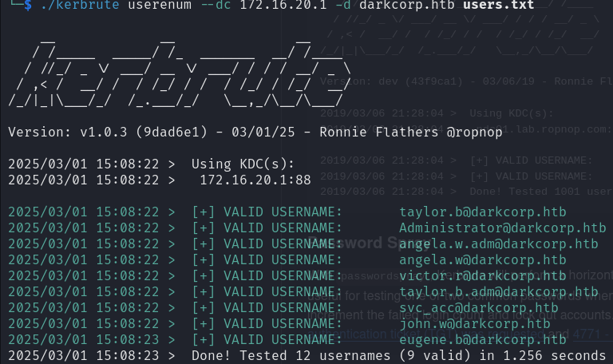Select svc_acc@darkcorp.htb username
Image resolution: width=613 pixels, height=364 pixels.
[x=479, y=308]
